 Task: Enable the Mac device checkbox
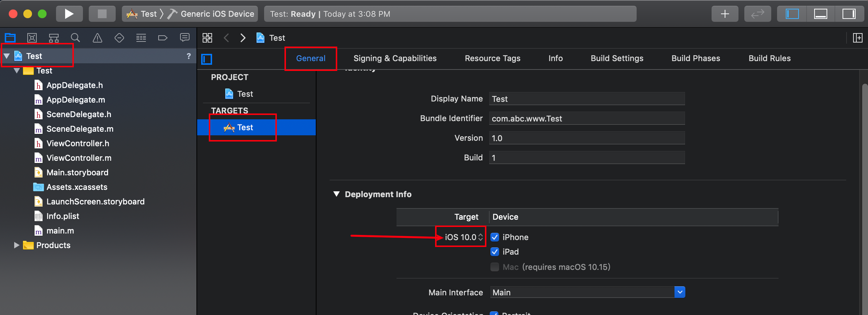coord(495,267)
